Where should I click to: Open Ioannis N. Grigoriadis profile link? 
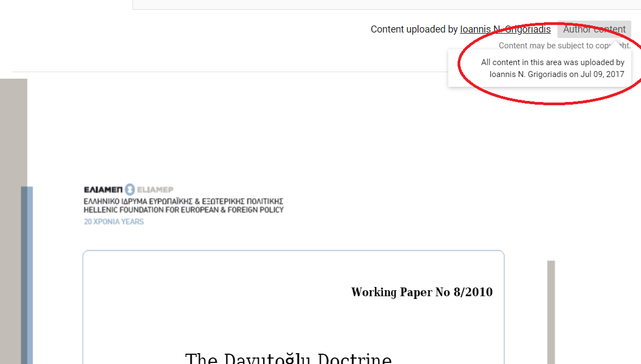point(505,29)
